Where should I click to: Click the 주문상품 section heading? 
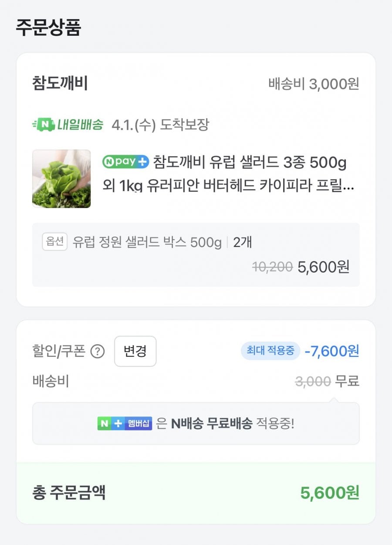(x=48, y=28)
